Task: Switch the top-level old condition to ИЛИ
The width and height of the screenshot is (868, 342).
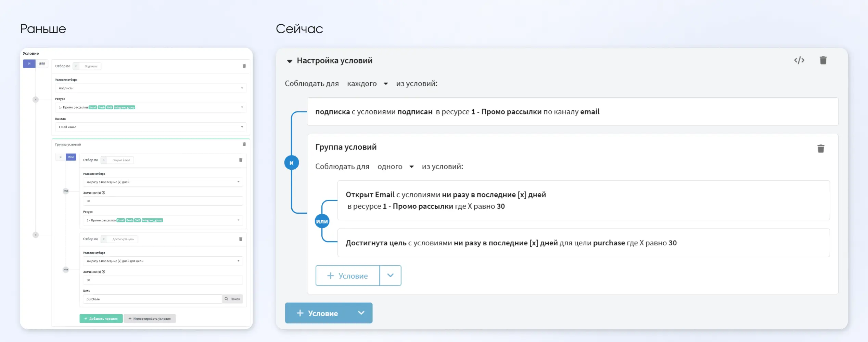Action: 42,64
